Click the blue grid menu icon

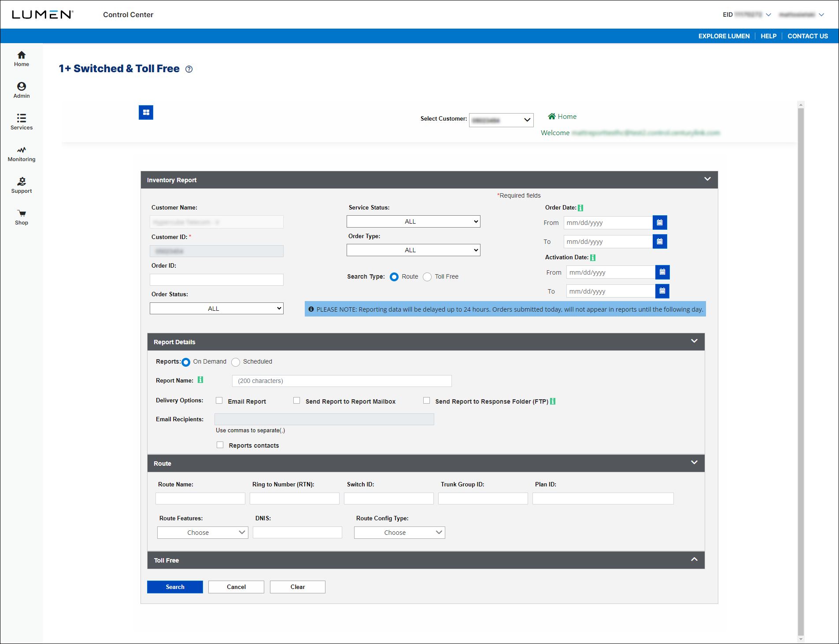pos(146,113)
